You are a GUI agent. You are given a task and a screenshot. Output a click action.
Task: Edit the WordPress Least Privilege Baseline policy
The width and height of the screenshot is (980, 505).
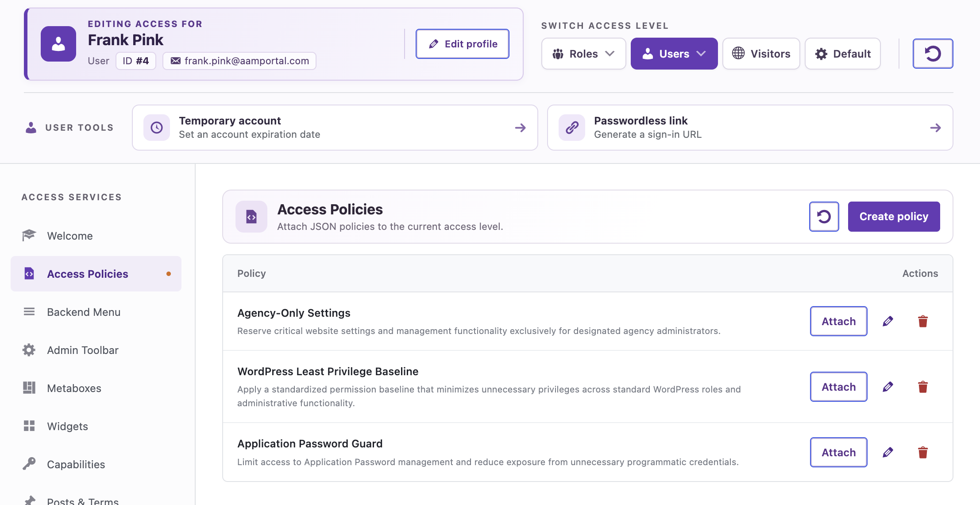(x=887, y=387)
